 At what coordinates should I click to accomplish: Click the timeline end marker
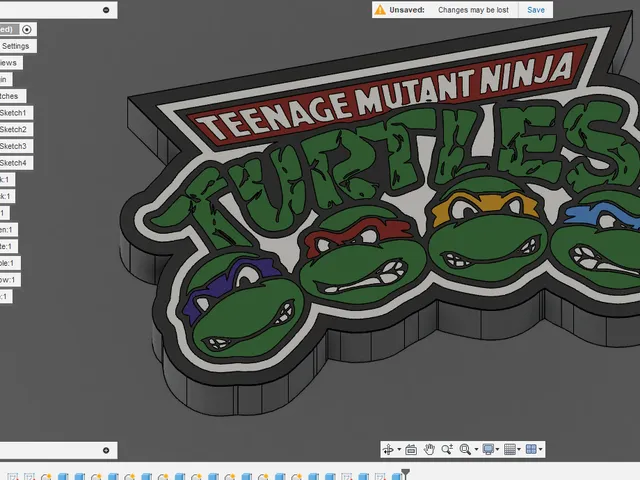pyautogui.click(x=405, y=473)
